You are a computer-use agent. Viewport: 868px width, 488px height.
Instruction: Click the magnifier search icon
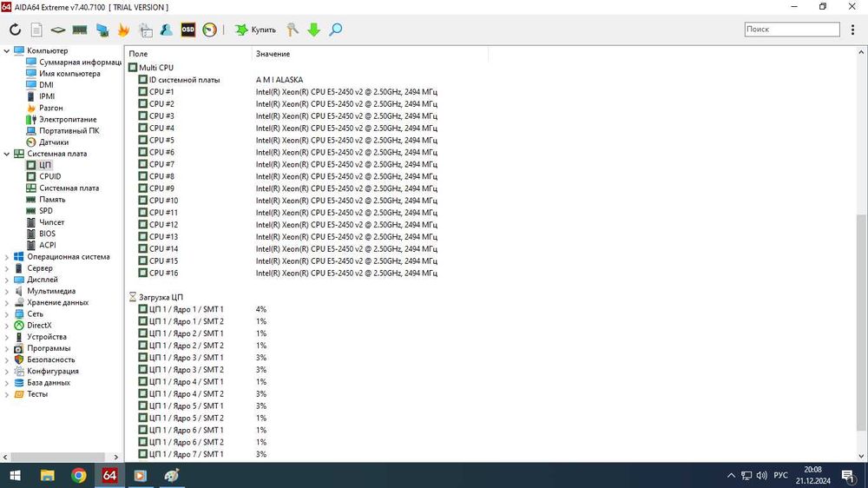point(335,30)
